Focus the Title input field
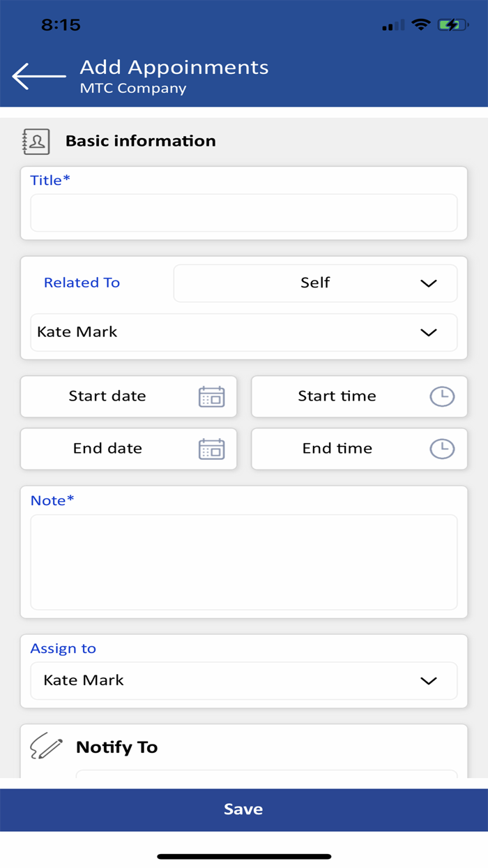The height and width of the screenshot is (868, 488). pos(244,213)
